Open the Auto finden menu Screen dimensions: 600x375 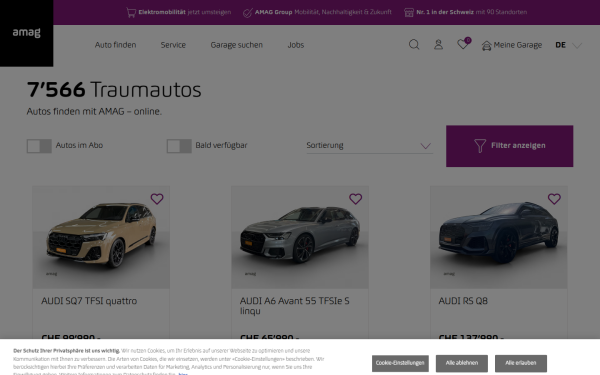click(116, 45)
